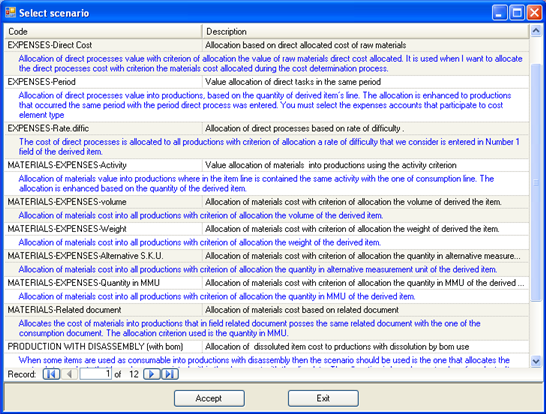Close the Select scenario window

[535, 13]
